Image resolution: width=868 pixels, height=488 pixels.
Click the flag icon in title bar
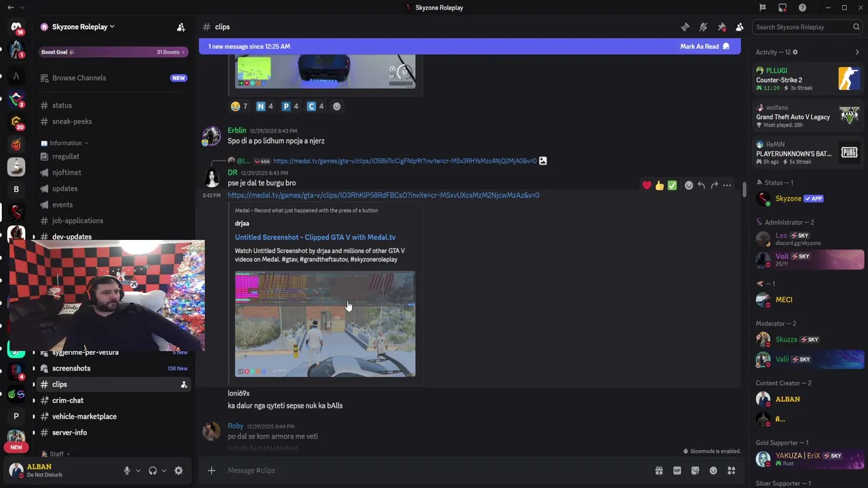(x=763, y=7)
